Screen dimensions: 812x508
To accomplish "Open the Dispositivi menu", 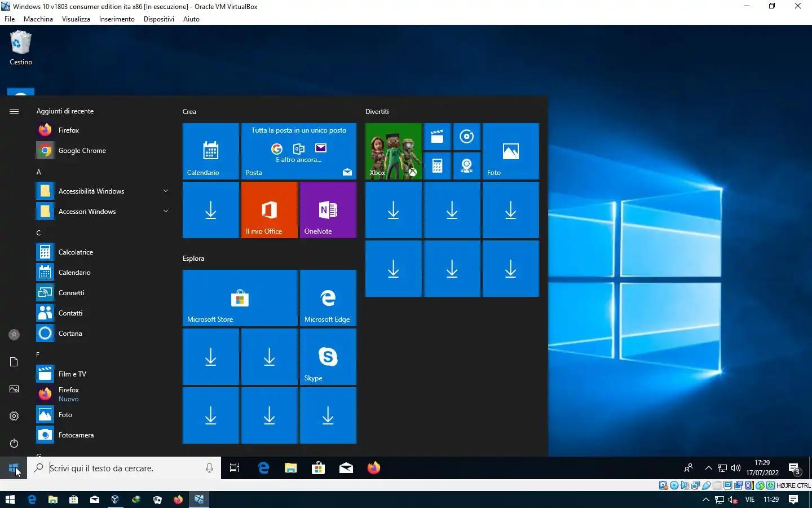I will pyautogui.click(x=159, y=19).
